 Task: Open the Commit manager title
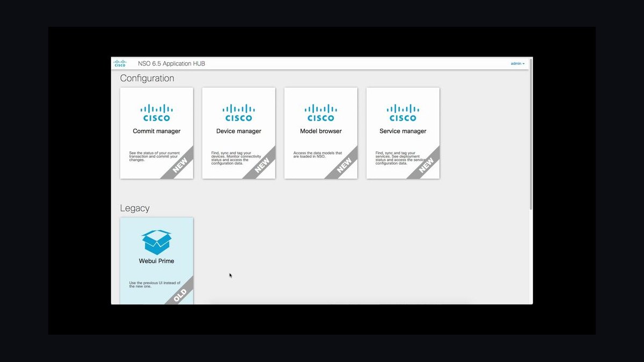157,131
